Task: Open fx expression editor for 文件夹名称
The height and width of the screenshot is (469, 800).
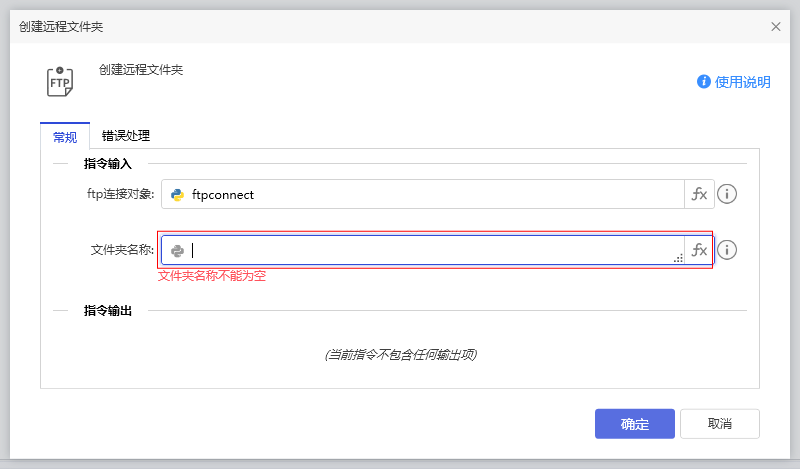Action: (x=699, y=251)
